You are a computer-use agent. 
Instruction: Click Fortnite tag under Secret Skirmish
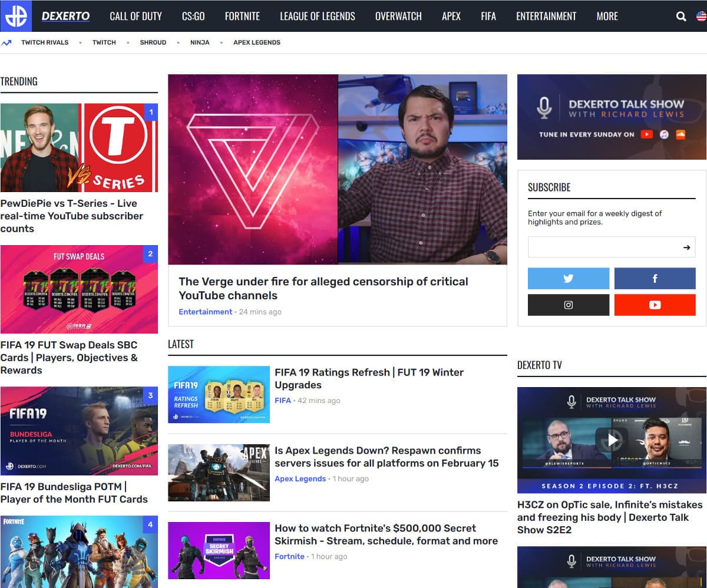(289, 557)
